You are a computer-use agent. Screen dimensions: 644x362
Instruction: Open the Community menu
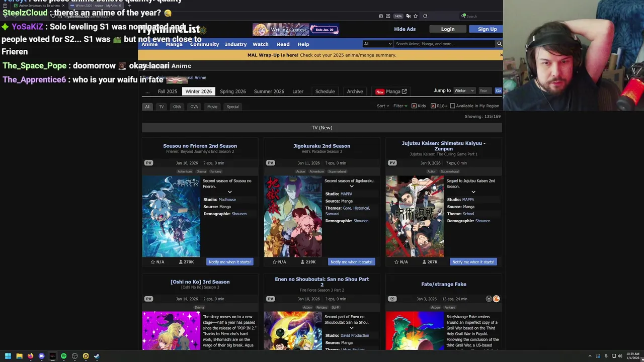click(x=204, y=44)
